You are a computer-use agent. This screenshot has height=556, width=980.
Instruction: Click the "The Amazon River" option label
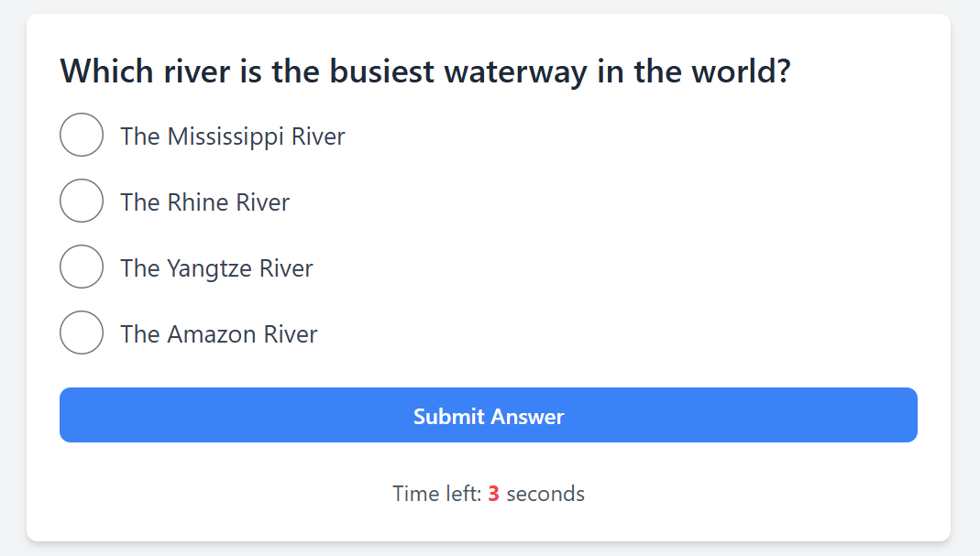[219, 334]
